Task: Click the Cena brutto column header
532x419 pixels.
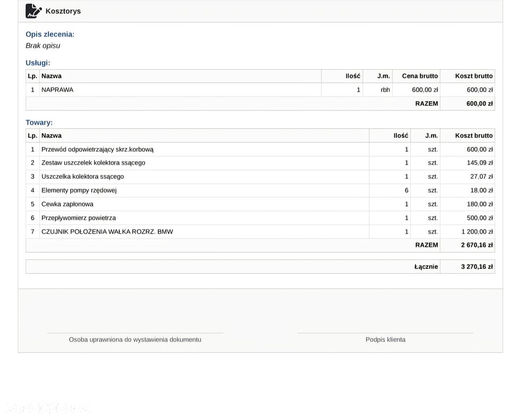Action: [420, 76]
